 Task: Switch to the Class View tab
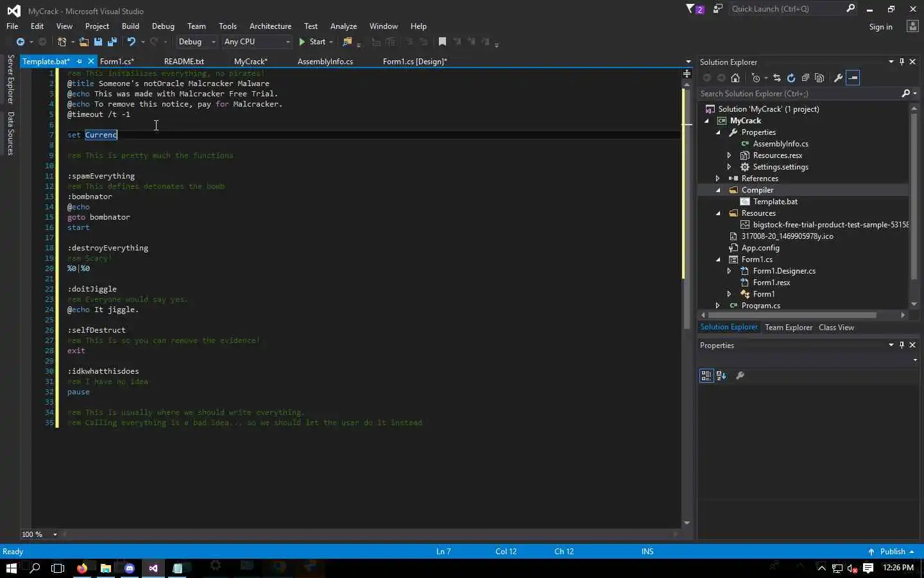pos(836,328)
